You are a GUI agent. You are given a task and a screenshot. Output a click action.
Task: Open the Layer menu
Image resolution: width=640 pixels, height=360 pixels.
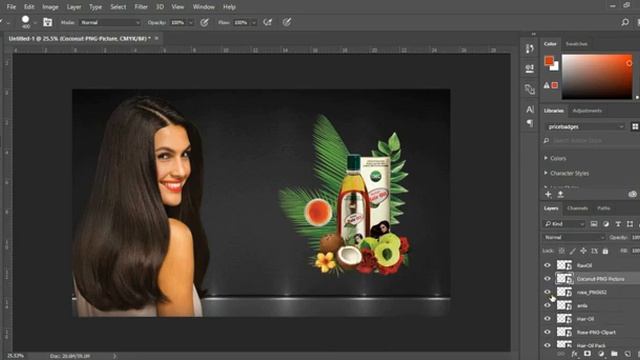(74, 7)
